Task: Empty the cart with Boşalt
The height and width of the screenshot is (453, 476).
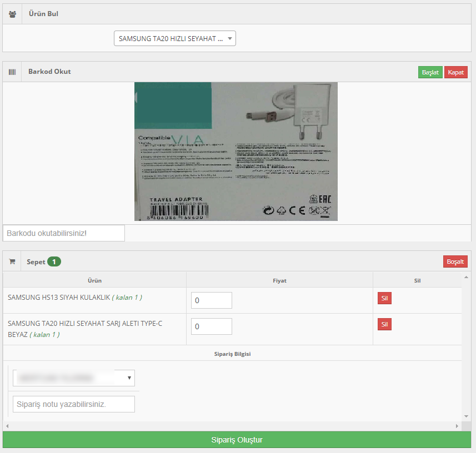Action: pyautogui.click(x=455, y=261)
